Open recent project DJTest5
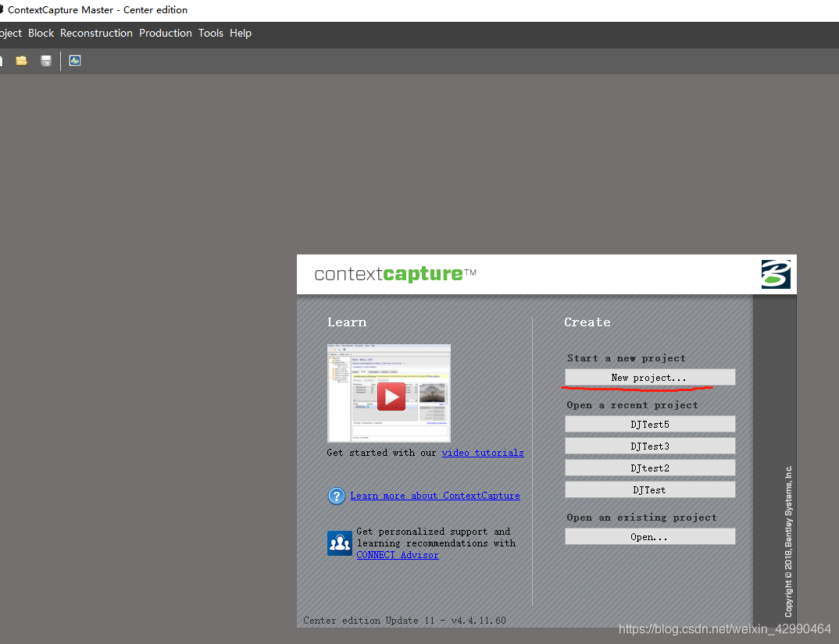 [650, 424]
